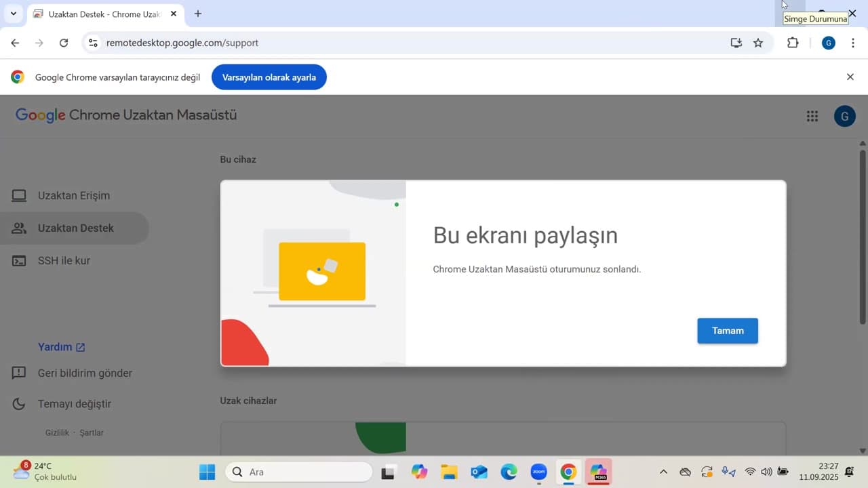Open the notifications bell in the tray

pyautogui.click(x=849, y=472)
